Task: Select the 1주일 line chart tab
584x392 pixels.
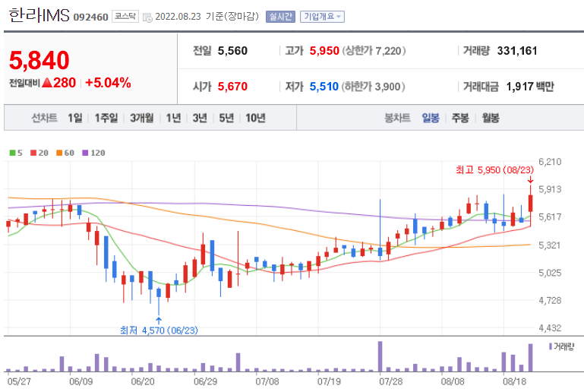Action: [x=106, y=118]
